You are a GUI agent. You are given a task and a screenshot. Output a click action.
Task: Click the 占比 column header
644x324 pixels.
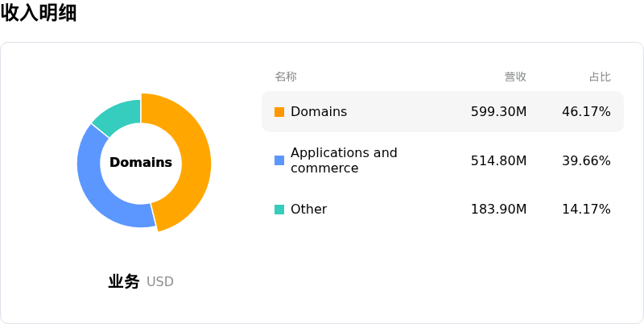600,77
